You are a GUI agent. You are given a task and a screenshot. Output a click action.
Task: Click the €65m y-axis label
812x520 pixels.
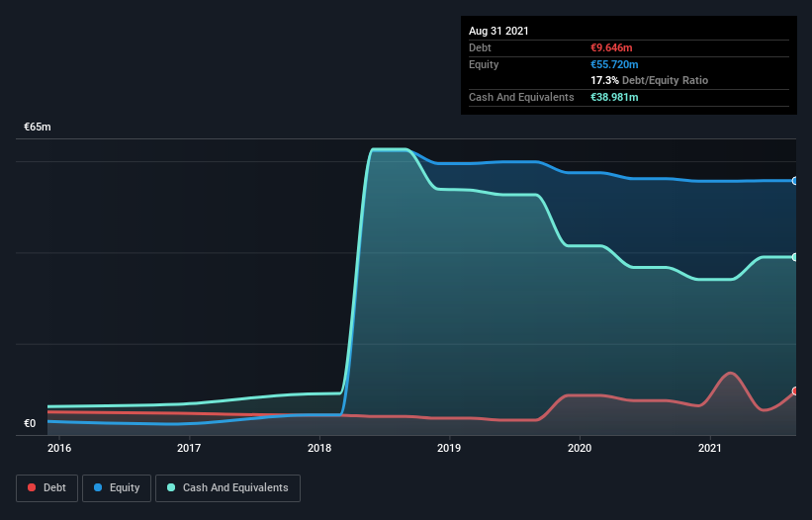tap(38, 127)
